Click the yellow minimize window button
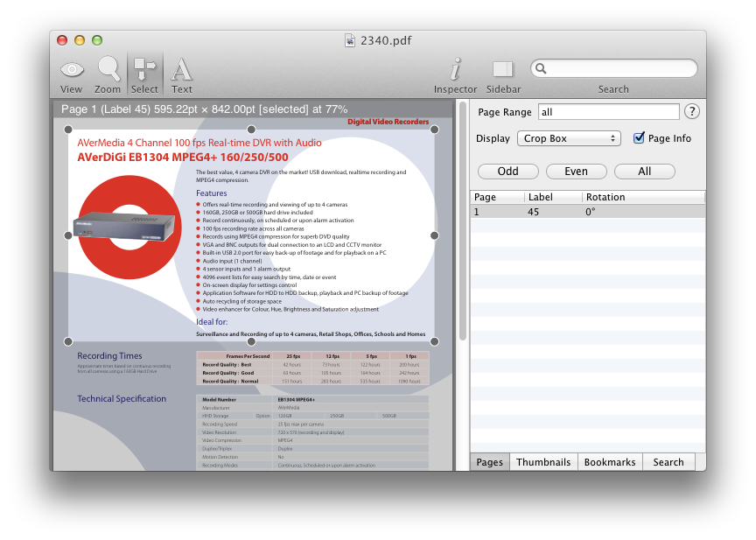The image size is (756, 540). pyautogui.click(x=80, y=40)
